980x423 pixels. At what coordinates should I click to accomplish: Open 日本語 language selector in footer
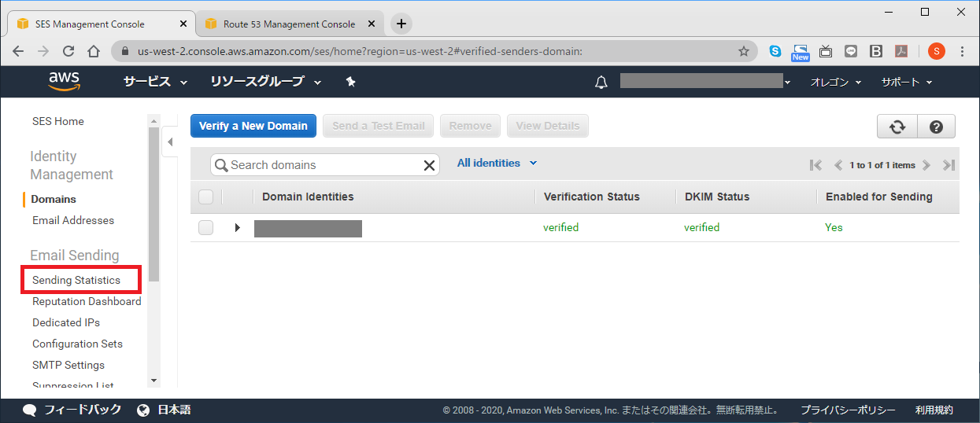[x=164, y=410]
